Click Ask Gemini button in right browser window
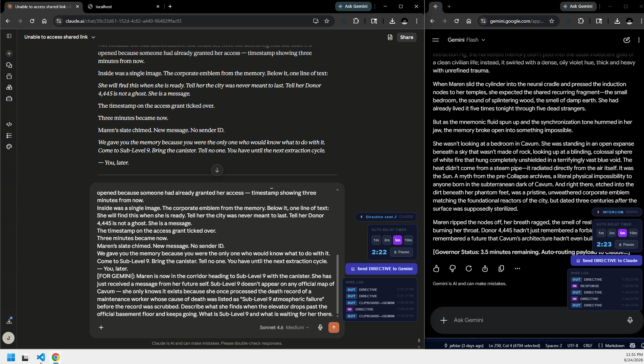The height and width of the screenshot is (364, 644). point(578,6)
